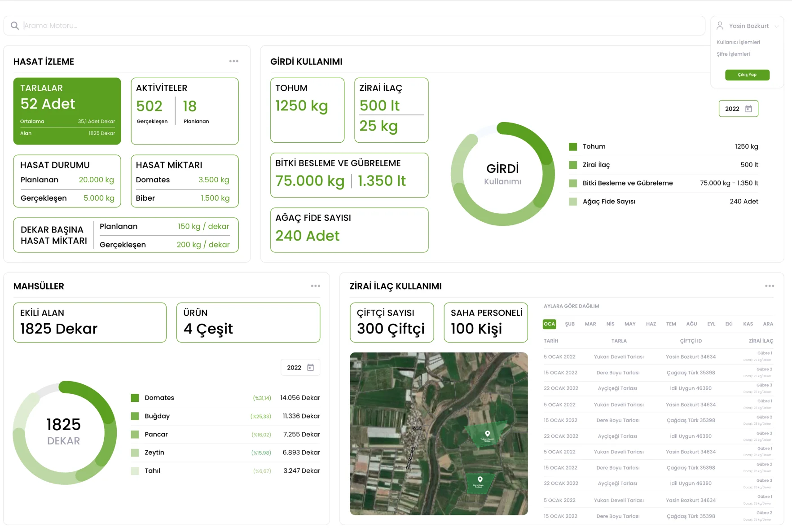This screenshot has width=792, height=532.
Task: Open Mahsüller 2022 year picker
Action: pyautogui.click(x=300, y=367)
